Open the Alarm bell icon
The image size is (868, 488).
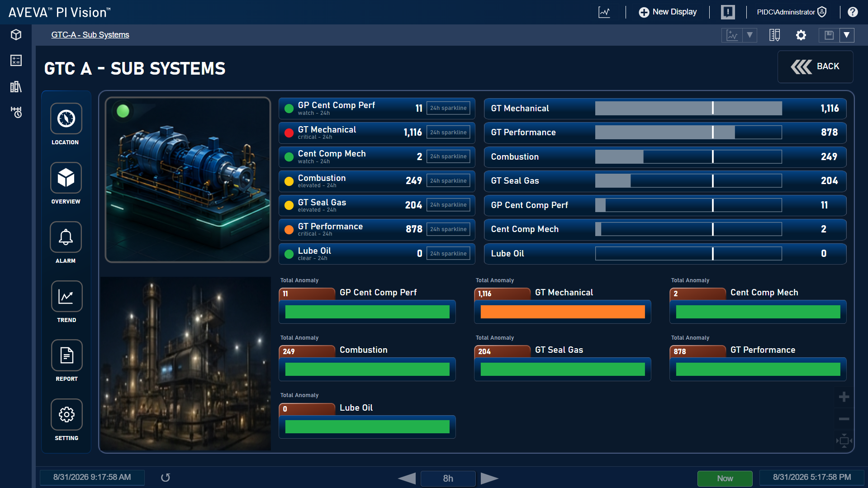click(66, 237)
